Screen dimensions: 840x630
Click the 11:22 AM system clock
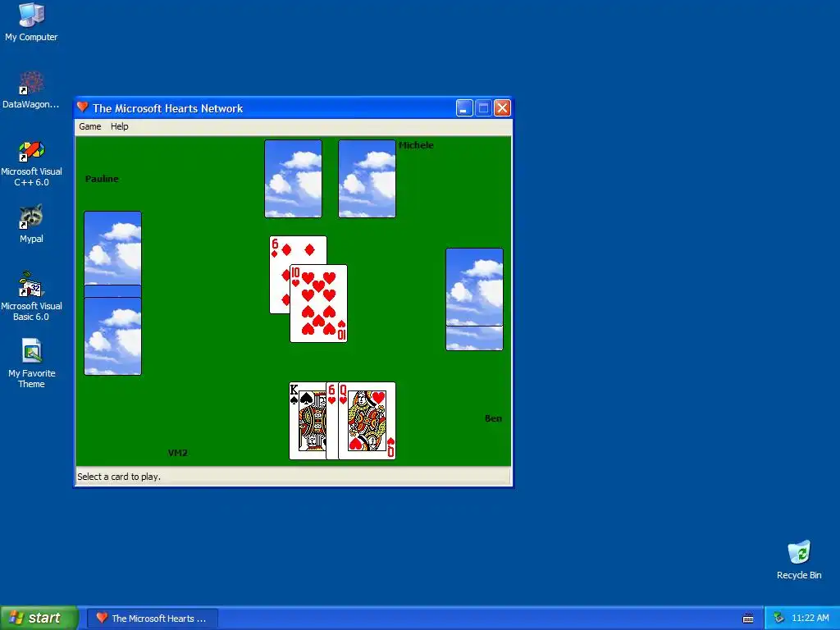(810, 618)
